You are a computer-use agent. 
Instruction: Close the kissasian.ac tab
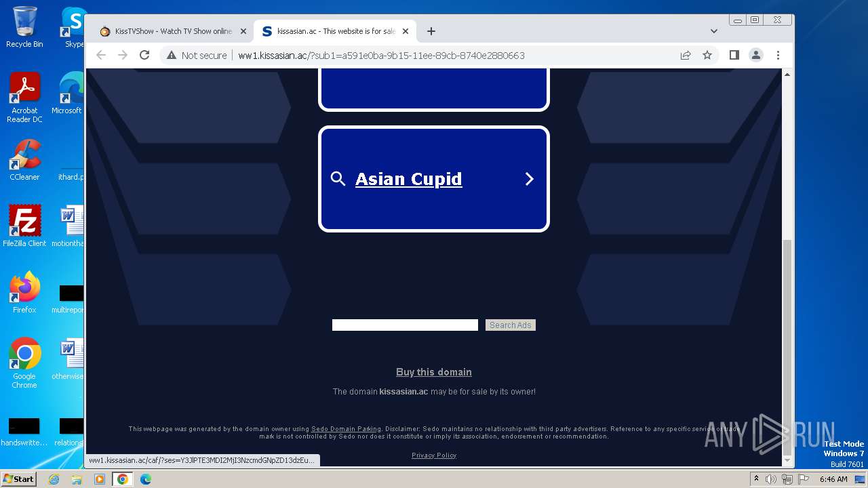pos(406,31)
